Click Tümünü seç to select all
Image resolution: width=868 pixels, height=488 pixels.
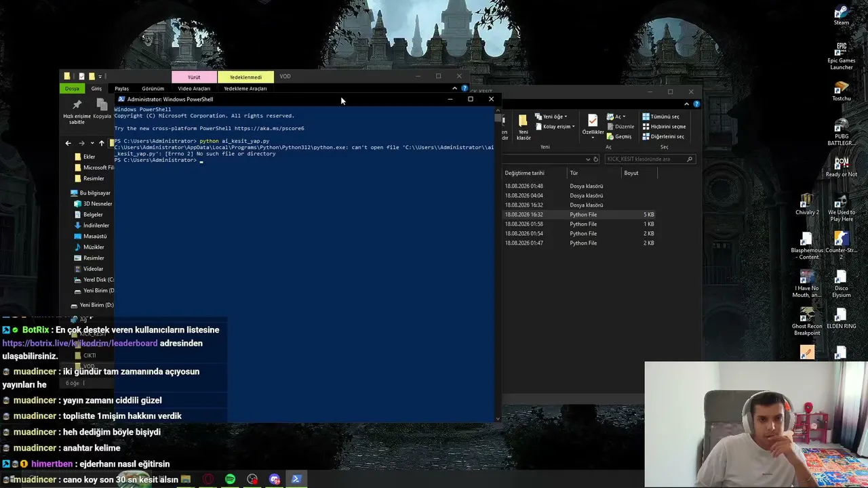coord(660,117)
